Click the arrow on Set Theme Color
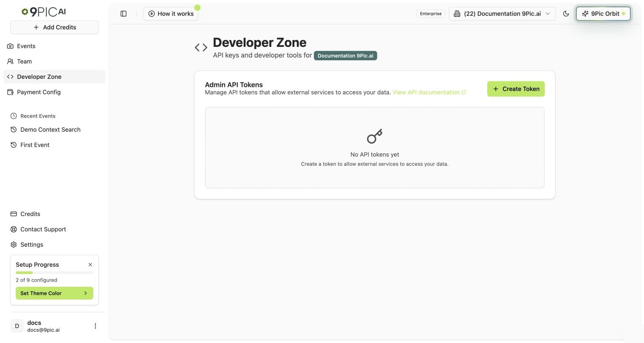The image size is (644, 343). [x=86, y=293]
